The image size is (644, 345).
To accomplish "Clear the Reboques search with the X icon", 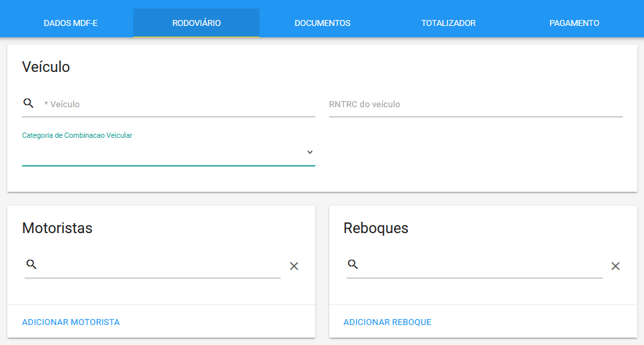I will [x=615, y=266].
